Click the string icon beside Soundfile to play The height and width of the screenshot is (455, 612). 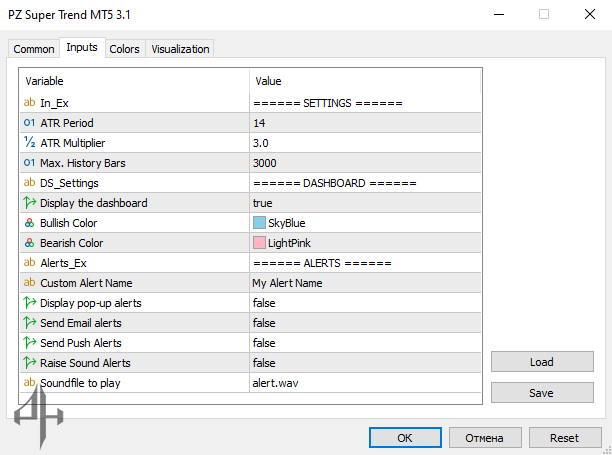pyautogui.click(x=29, y=382)
